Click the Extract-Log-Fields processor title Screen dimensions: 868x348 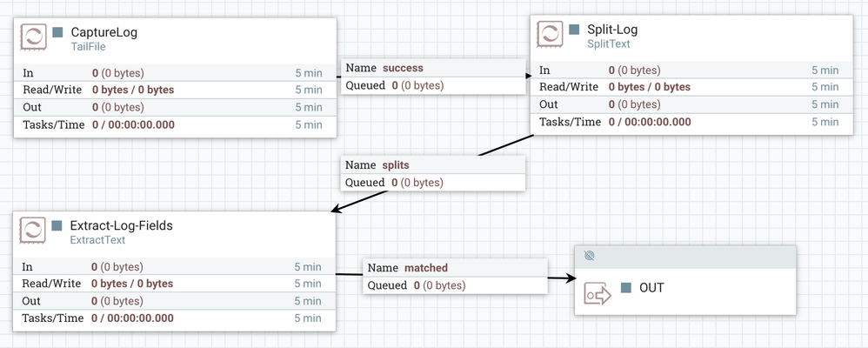(x=122, y=225)
